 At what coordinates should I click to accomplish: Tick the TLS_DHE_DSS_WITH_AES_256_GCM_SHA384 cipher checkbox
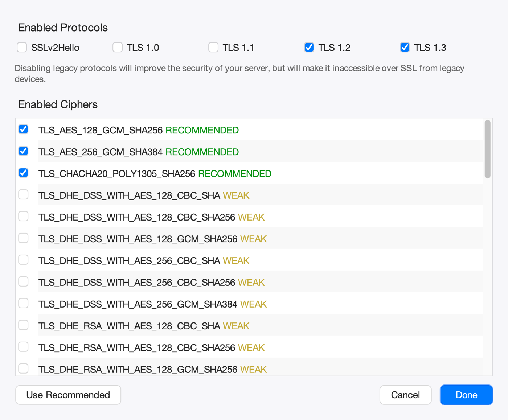click(x=24, y=304)
